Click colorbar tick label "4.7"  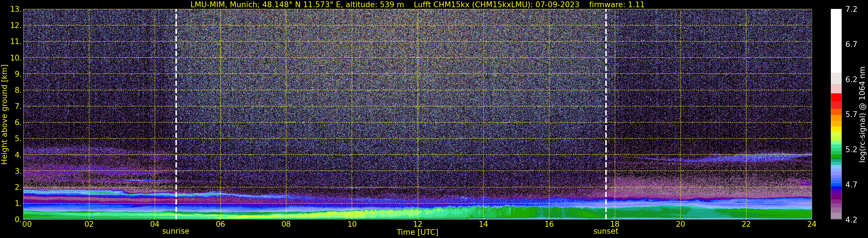coord(851,185)
